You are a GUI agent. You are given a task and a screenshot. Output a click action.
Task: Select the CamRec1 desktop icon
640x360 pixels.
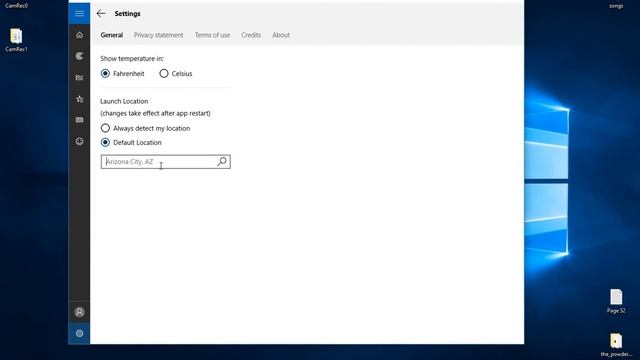point(16,40)
